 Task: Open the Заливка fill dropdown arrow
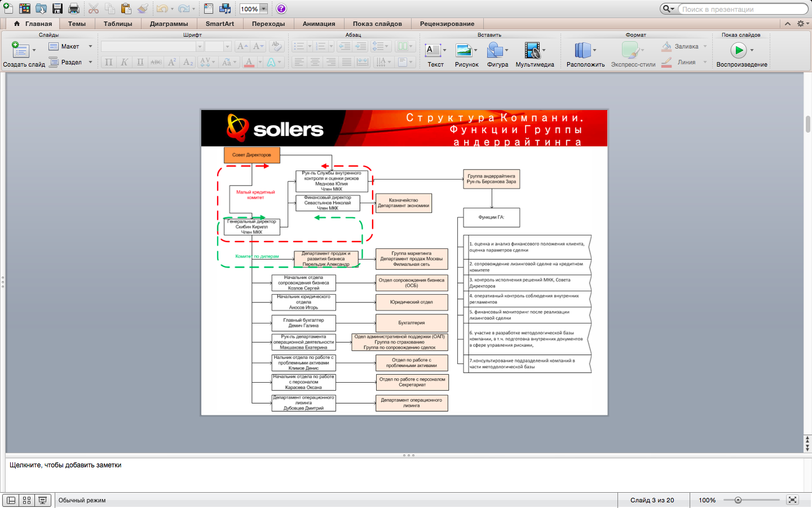[x=705, y=46]
